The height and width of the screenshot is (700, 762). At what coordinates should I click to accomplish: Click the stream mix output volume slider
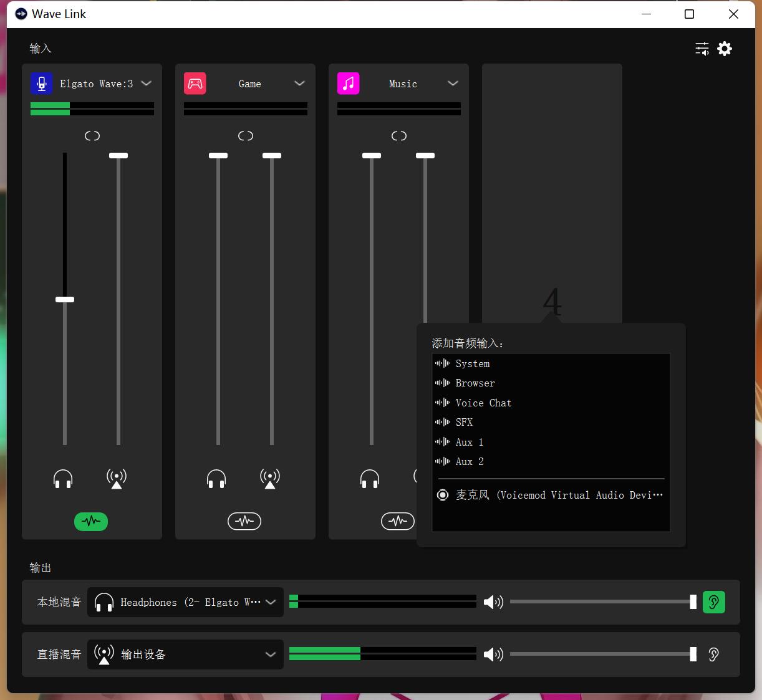click(x=602, y=654)
